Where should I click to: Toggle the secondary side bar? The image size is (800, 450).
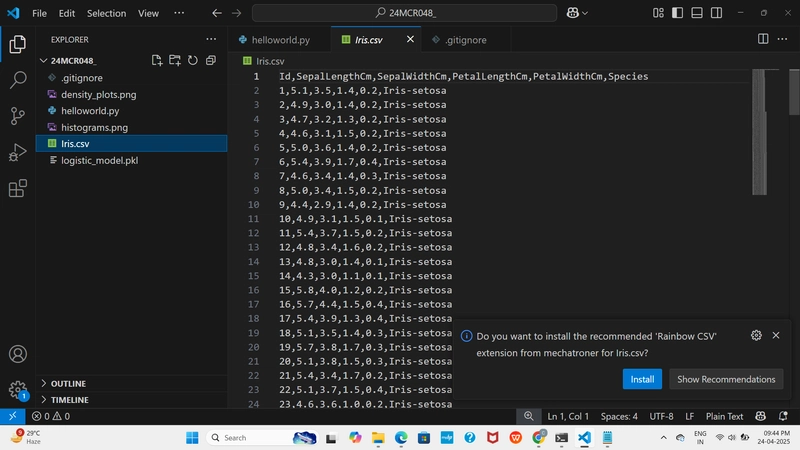pyautogui.click(x=716, y=13)
